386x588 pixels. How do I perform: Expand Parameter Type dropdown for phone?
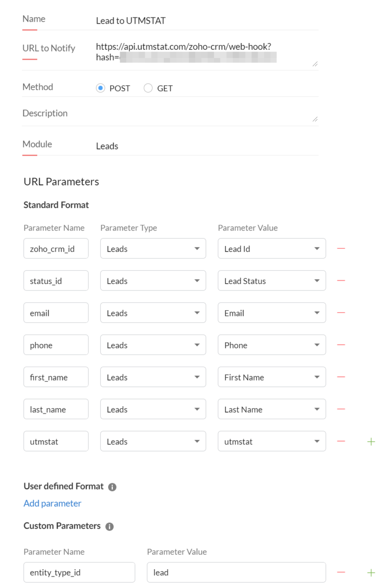[153, 345]
